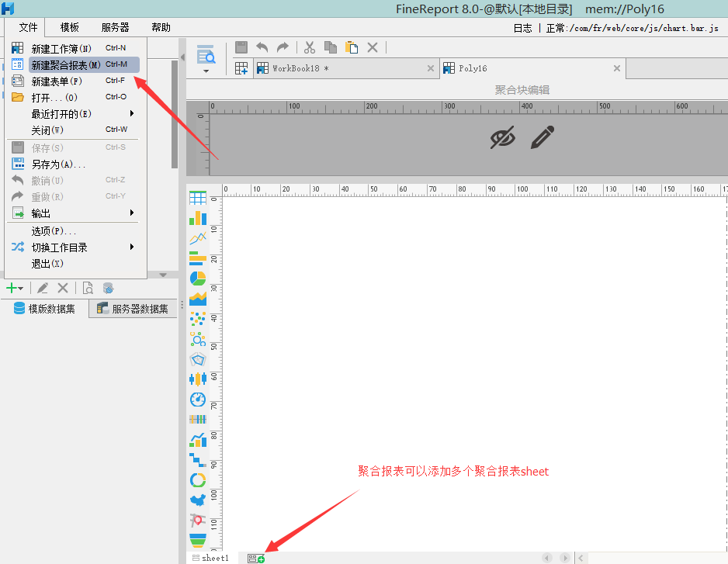Switch to the WorkBook18 tab
The height and width of the screenshot is (564, 728).
coord(346,69)
